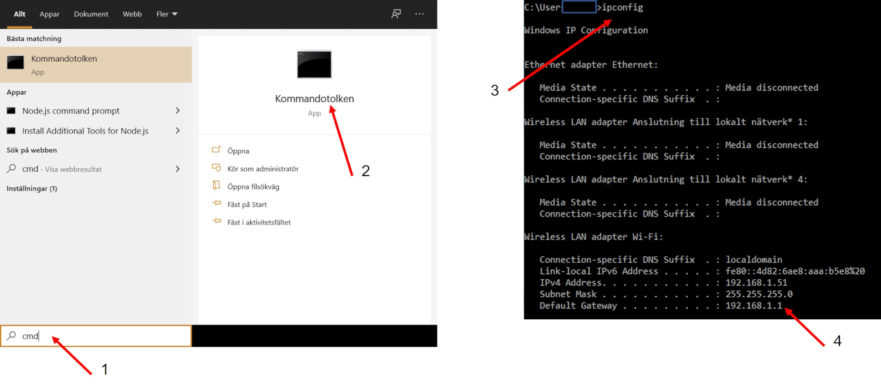Expand Install Additional Tools chevron
The height and width of the screenshot is (388, 881).
[x=178, y=131]
